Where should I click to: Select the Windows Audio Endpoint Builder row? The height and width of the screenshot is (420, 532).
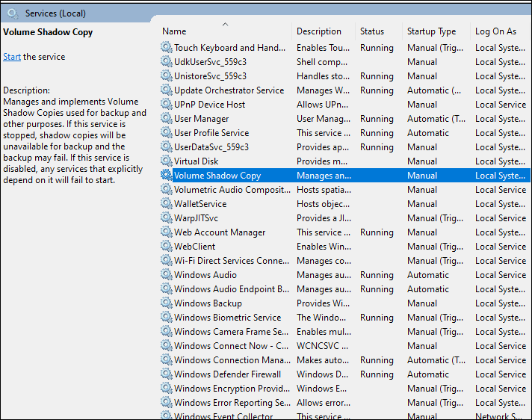pyautogui.click(x=232, y=289)
